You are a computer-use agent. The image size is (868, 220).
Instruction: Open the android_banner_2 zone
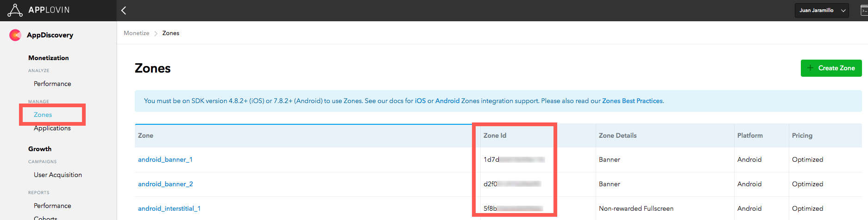[x=165, y=184]
